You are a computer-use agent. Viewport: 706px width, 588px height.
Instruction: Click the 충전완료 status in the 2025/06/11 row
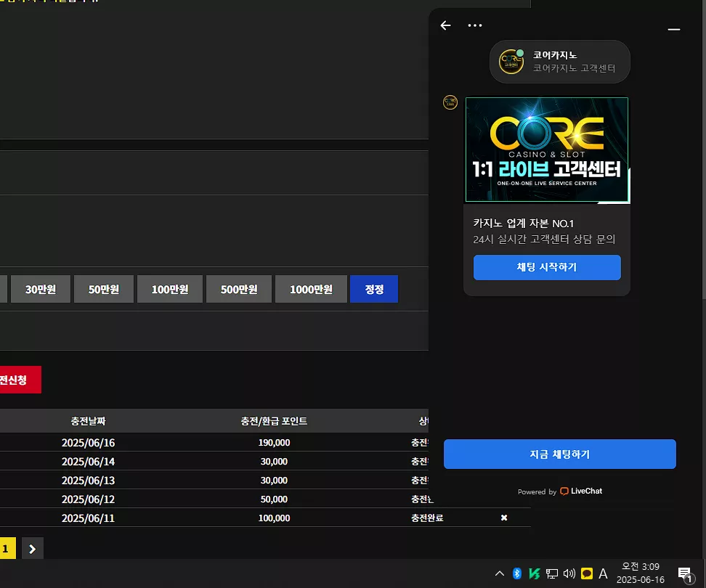click(x=427, y=518)
